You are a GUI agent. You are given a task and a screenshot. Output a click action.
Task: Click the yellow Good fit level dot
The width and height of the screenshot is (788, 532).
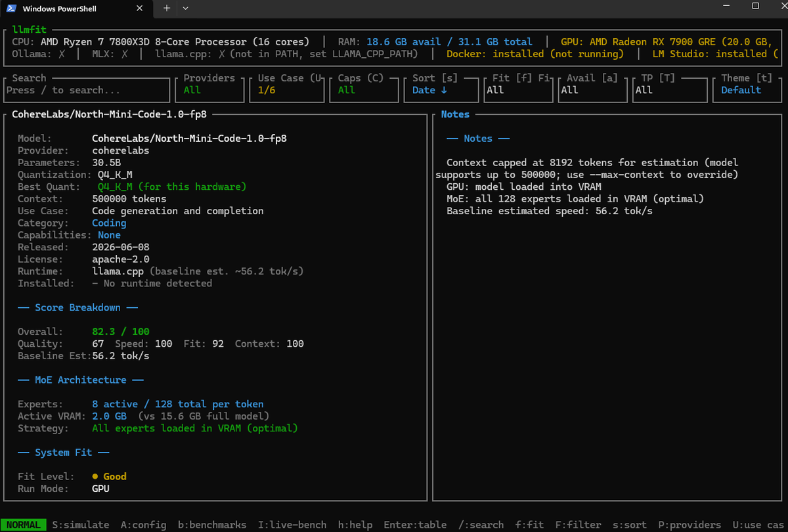pos(95,477)
